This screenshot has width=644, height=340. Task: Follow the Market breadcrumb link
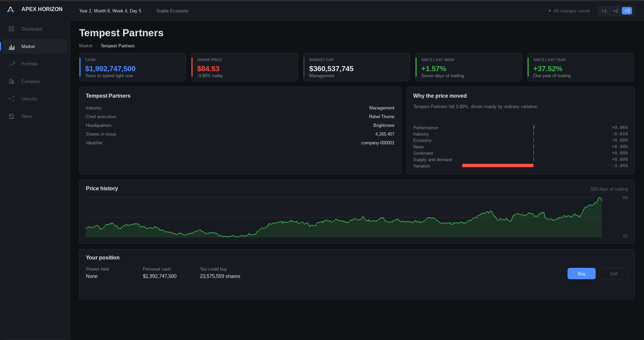[86, 46]
